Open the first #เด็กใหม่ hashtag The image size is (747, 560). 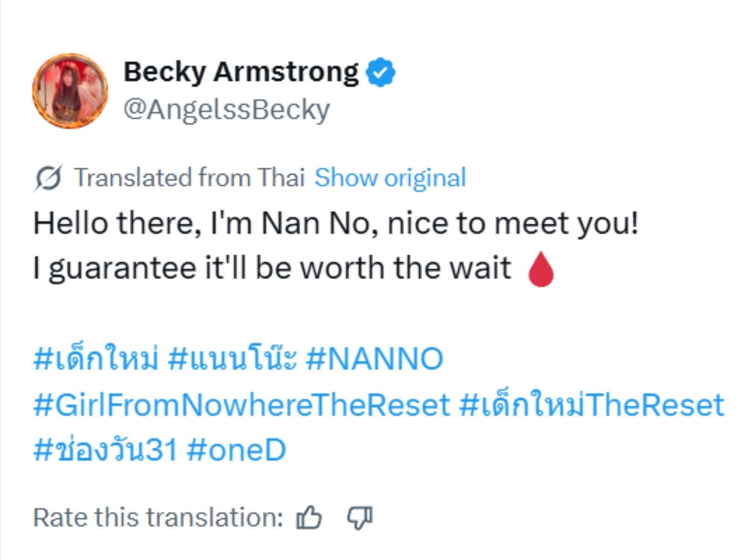click(96, 359)
